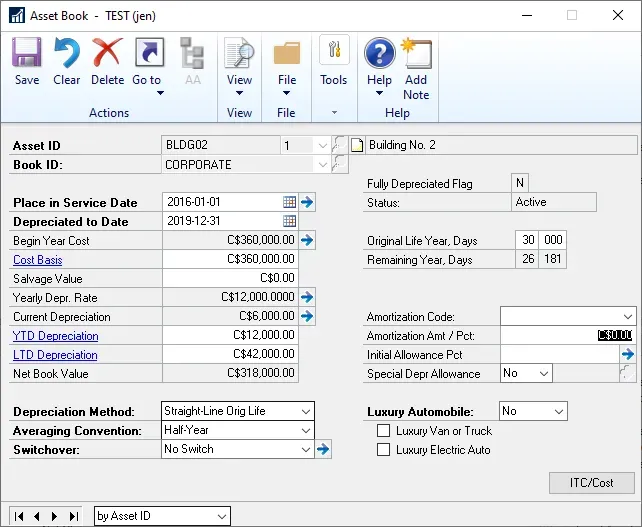Open the Luxury Automobile dropdown
The height and width of the screenshot is (527, 642).
(x=558, y=411)
